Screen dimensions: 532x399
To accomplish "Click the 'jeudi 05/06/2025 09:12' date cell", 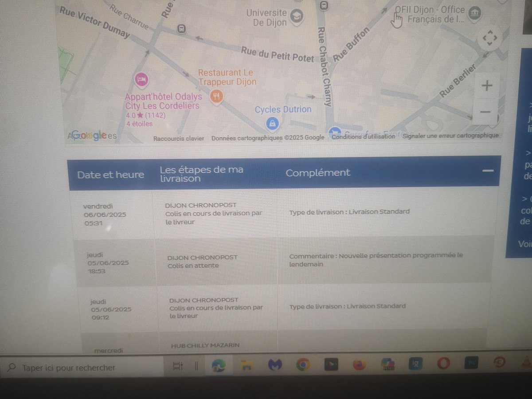I will click(x=111, y=309).
